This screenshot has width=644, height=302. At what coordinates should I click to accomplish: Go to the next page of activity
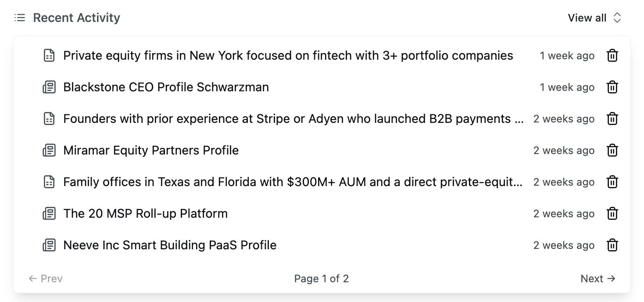point(597,278)
